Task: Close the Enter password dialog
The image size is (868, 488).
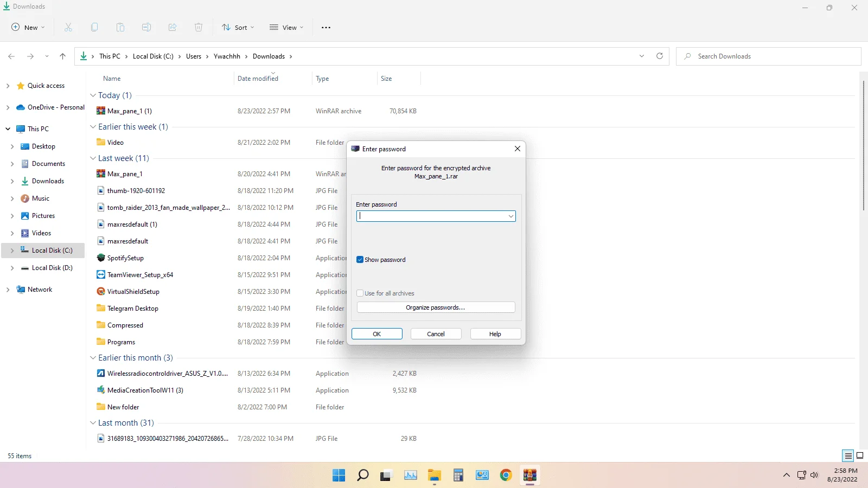Action: 518,149
